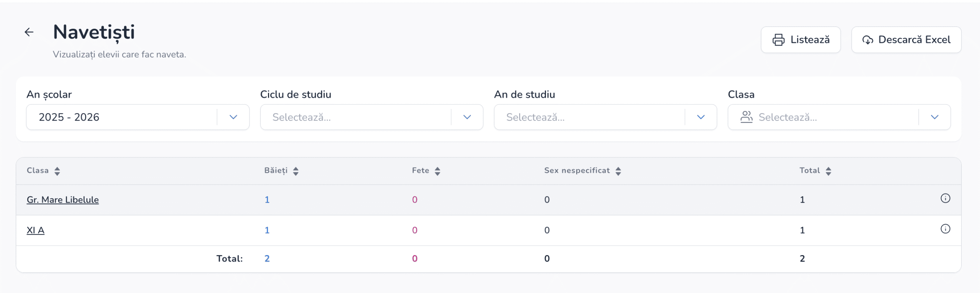Click girls count in XI A row
The width and height of the screenshot is (980, 293).
pyautogui.click(x=415, y=231)
